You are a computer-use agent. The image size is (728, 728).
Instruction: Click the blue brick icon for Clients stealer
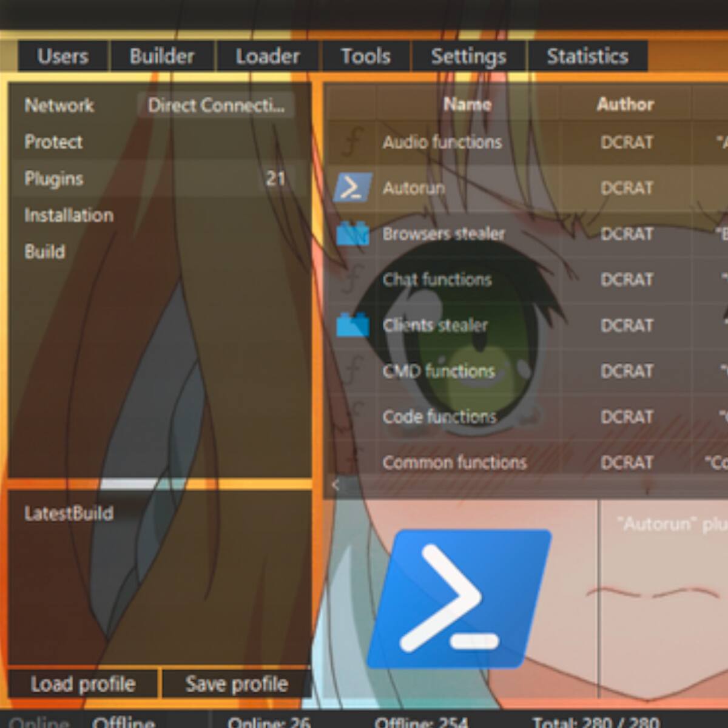352,325
